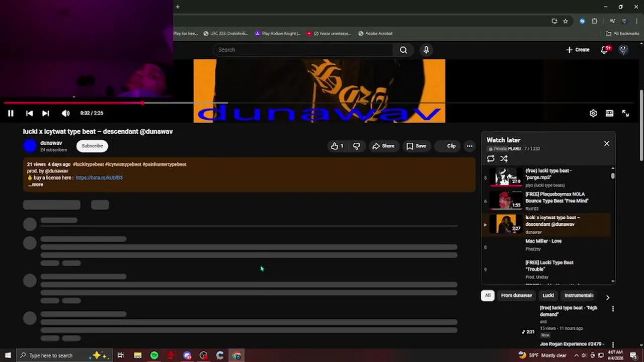Open UFC 323 bookmark
Image resolution: width=644 pixels, height=362 pixels.
(x=226, y=34)
